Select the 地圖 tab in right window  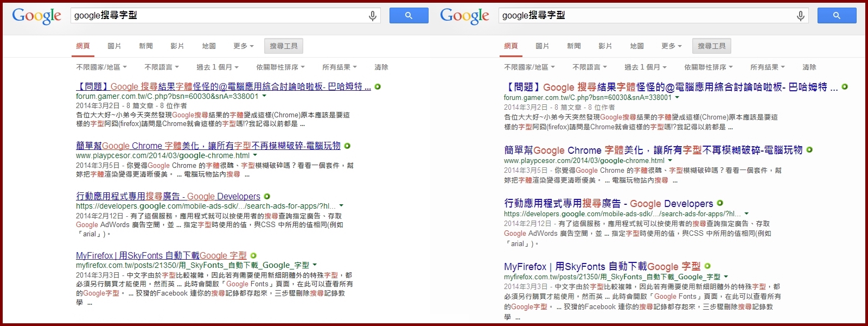(x=637, y=46)
